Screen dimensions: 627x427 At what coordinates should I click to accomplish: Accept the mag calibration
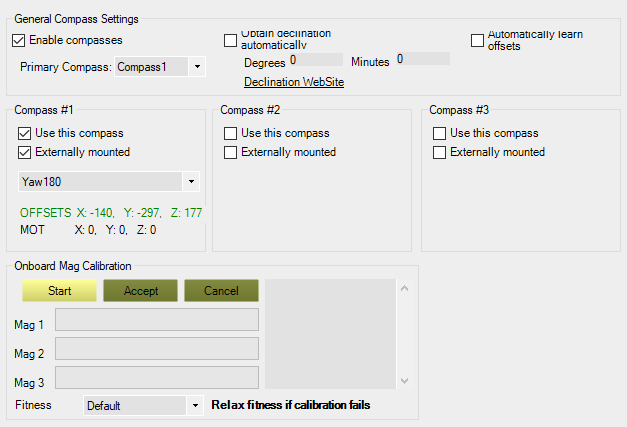click(x=140, y=291)
